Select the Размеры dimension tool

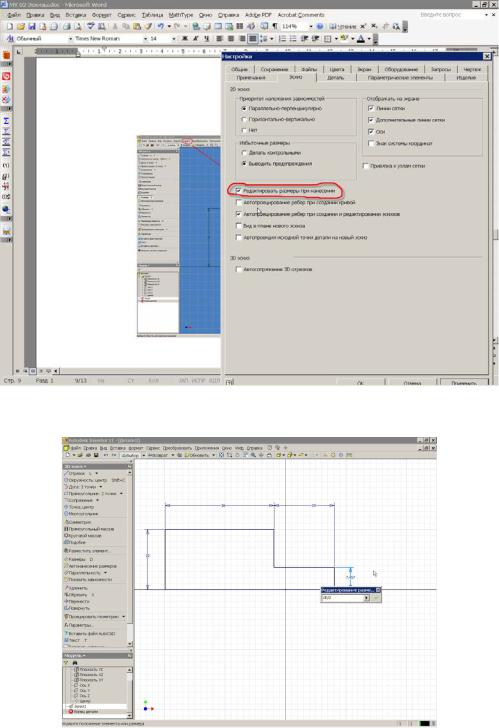tap(77, 559)
